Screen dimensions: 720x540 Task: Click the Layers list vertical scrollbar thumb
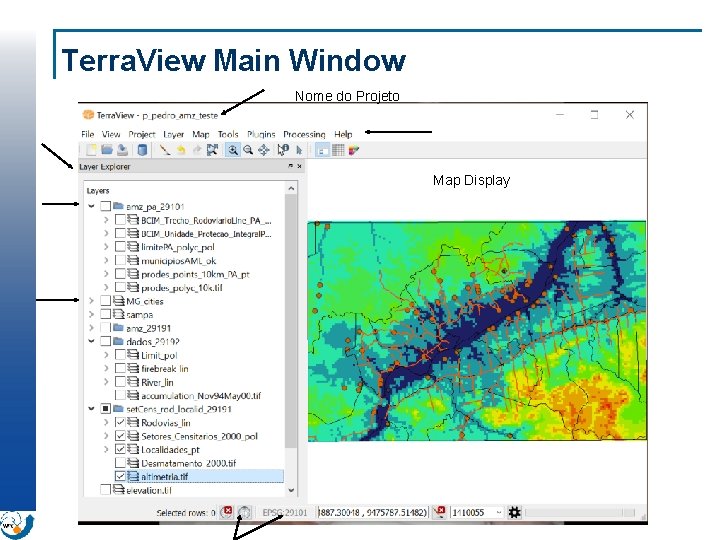(x=291, y=321)
